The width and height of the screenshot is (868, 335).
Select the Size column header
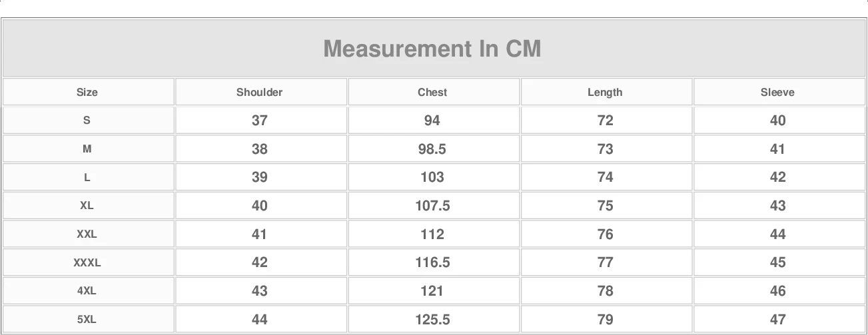click(x=87, y=93)
